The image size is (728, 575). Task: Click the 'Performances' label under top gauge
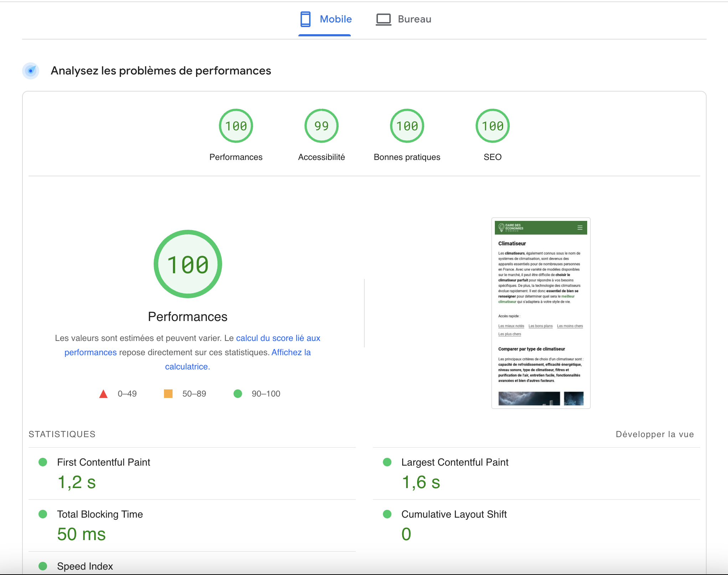(236, 157)
